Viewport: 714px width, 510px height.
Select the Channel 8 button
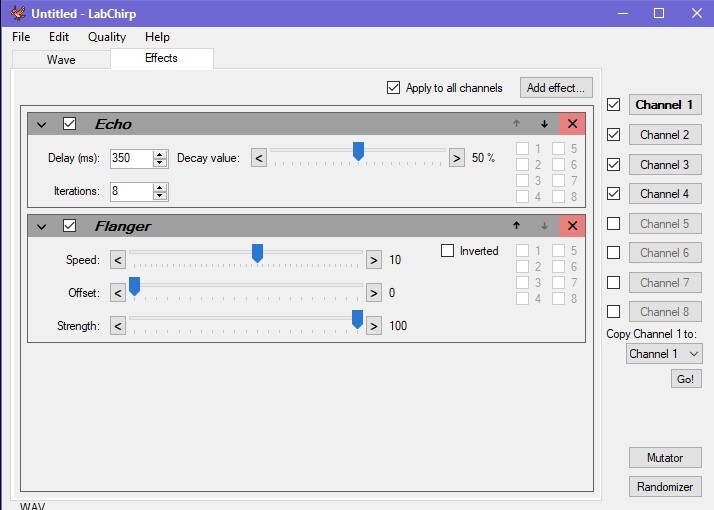click(665, 311)
